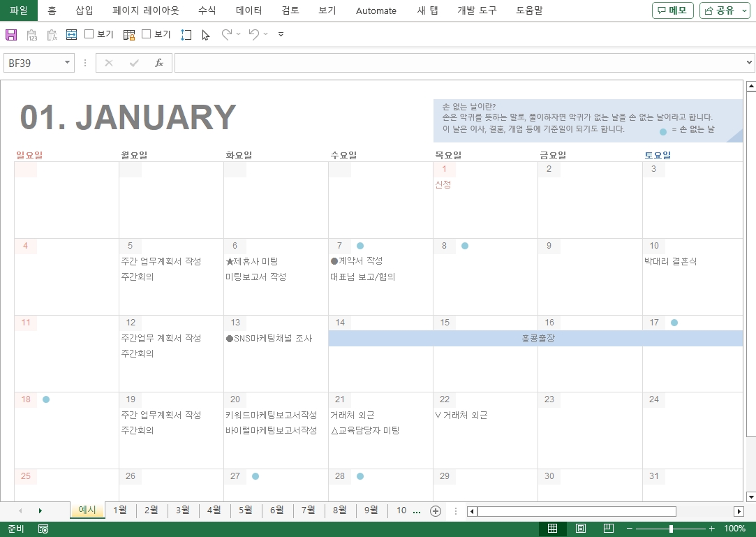
Task: Click the row height adjust icon
Action: (x=186, y=34)
